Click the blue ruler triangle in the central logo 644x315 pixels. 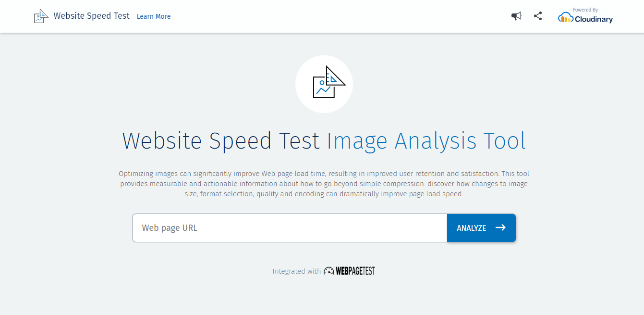click(335, 77)
